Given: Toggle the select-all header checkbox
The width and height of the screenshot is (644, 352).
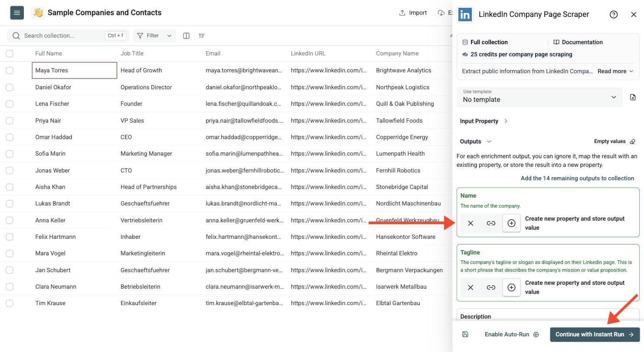Looking at the screenshot, I should click(x=10, y=54).
